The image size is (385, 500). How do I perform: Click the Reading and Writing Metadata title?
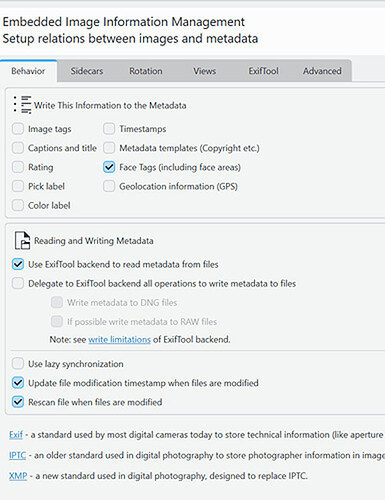94,241
